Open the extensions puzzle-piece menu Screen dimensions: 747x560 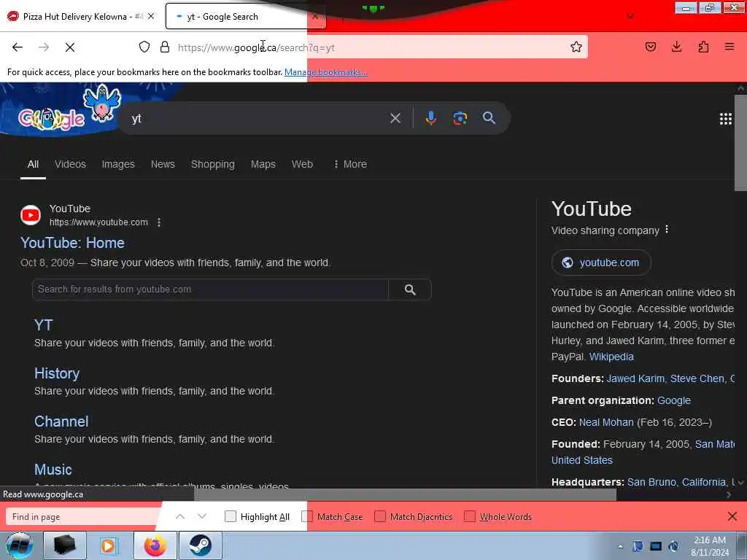pos(703,47)
